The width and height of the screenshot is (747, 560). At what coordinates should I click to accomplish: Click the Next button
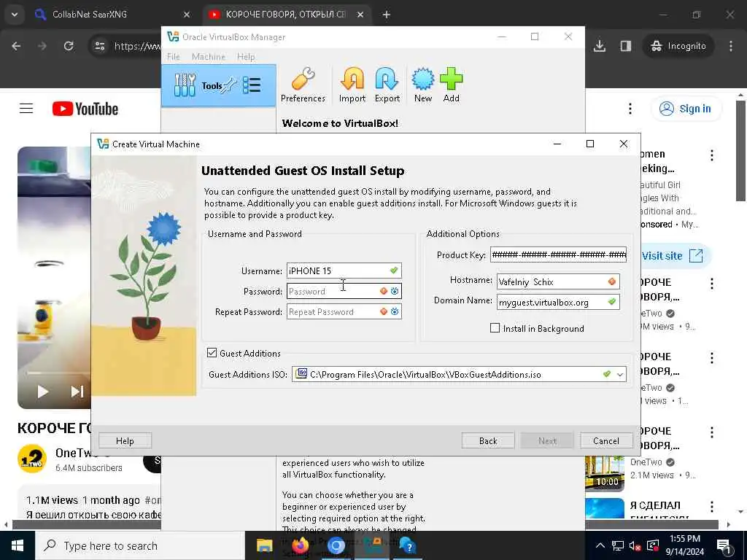coord(547,440)
